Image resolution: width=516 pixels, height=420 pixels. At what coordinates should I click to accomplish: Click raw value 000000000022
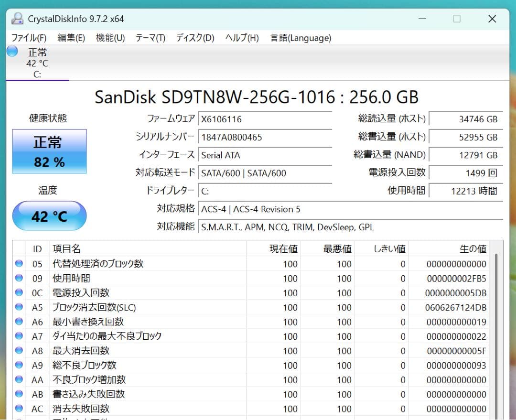click(456, 336)
